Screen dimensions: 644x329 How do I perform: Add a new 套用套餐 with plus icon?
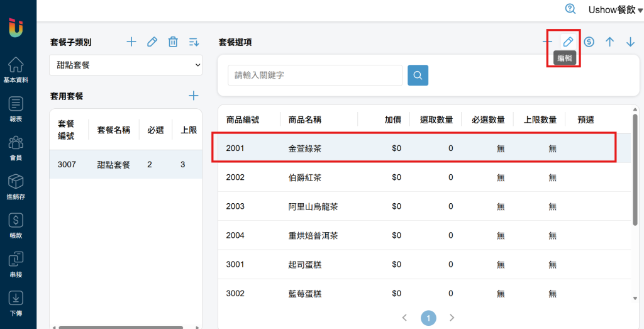point(193,96)
